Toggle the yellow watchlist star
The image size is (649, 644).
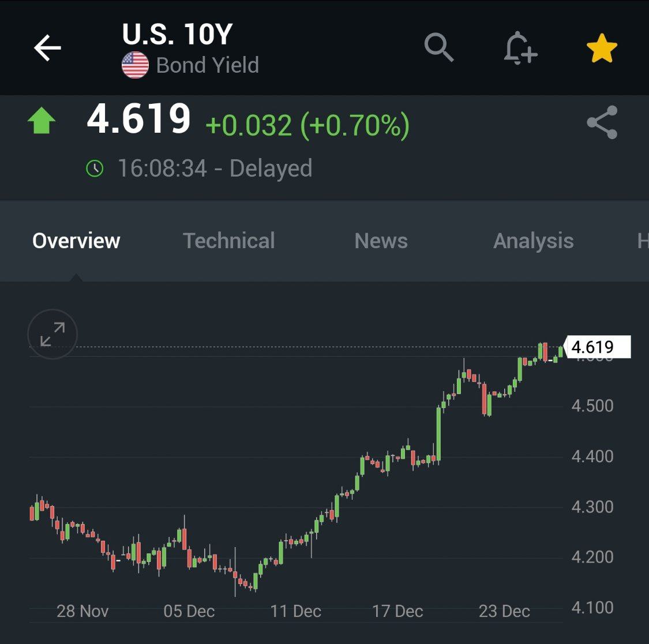[x=602, y=48]
